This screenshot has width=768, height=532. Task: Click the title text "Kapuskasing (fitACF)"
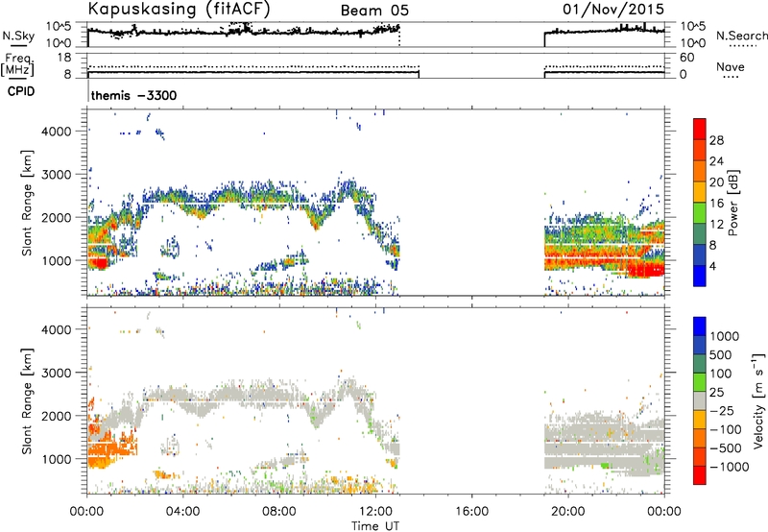[179, 9]
